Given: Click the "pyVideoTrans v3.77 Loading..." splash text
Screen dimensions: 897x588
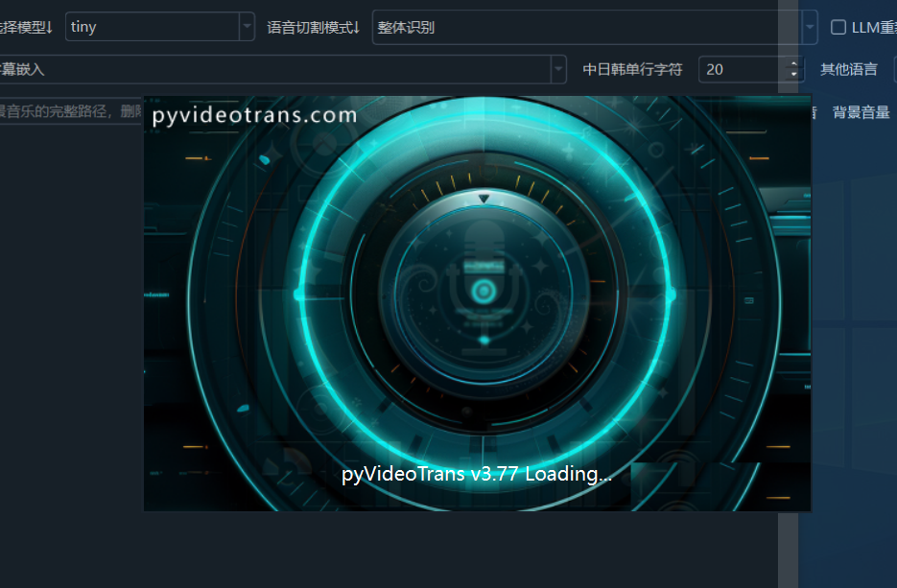Looking at the screenshot, I should (x=477, y=474).
